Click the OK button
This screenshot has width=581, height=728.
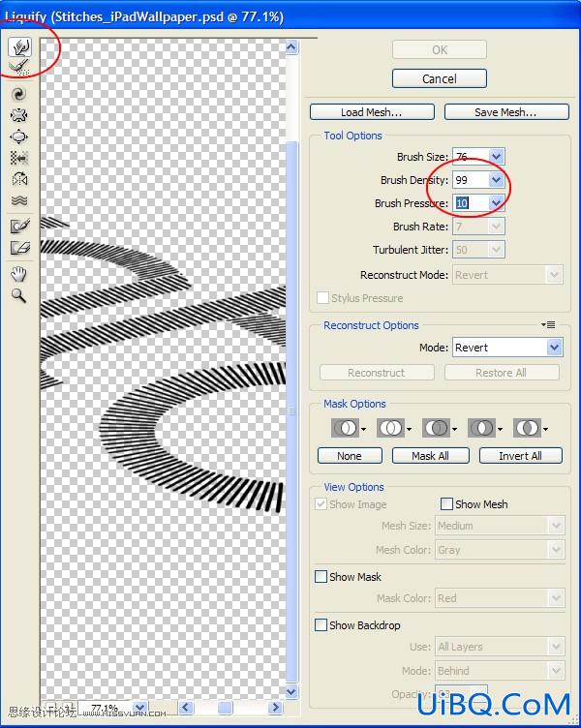tap(440, 49)
